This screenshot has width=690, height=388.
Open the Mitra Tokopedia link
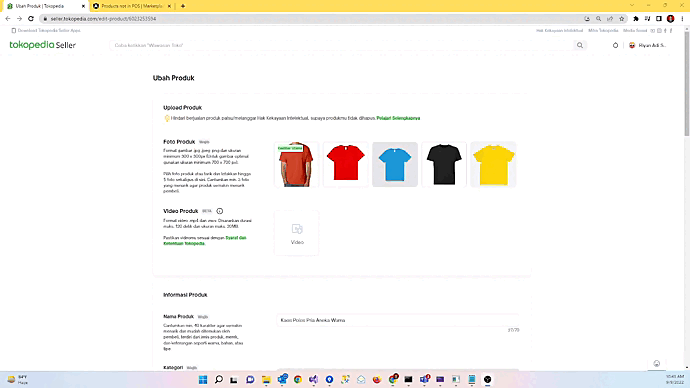tap(603, 30)
